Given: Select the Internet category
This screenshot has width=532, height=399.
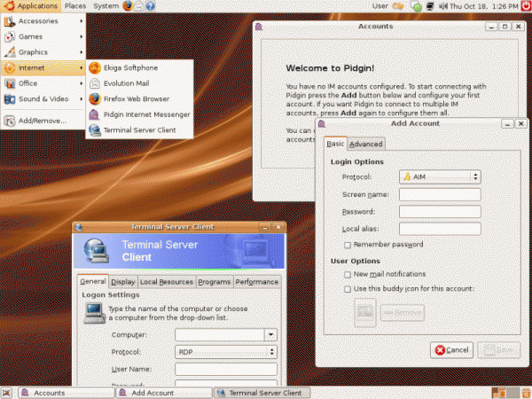Looking at the screenshot, I should (x=43, y=68).
